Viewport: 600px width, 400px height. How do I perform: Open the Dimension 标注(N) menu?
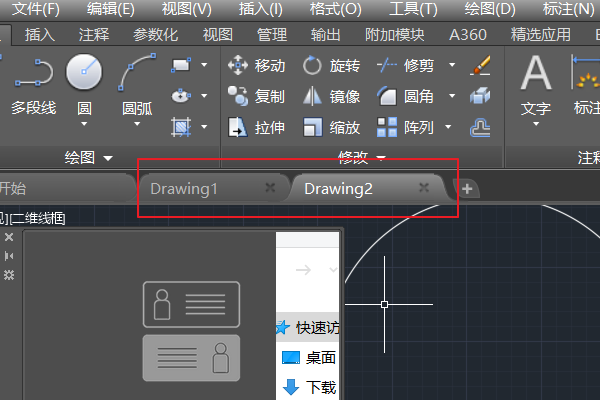(x=568, y=9)
